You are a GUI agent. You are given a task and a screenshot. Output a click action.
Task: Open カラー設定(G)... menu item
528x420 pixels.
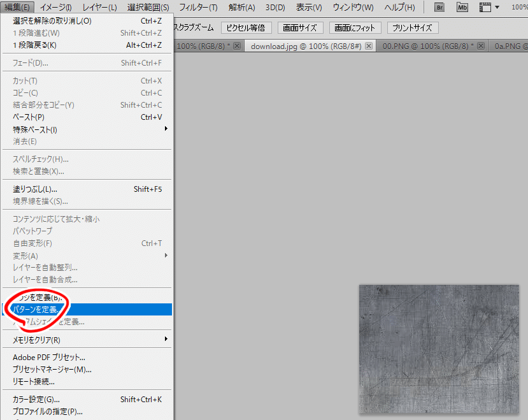point(87,400)
